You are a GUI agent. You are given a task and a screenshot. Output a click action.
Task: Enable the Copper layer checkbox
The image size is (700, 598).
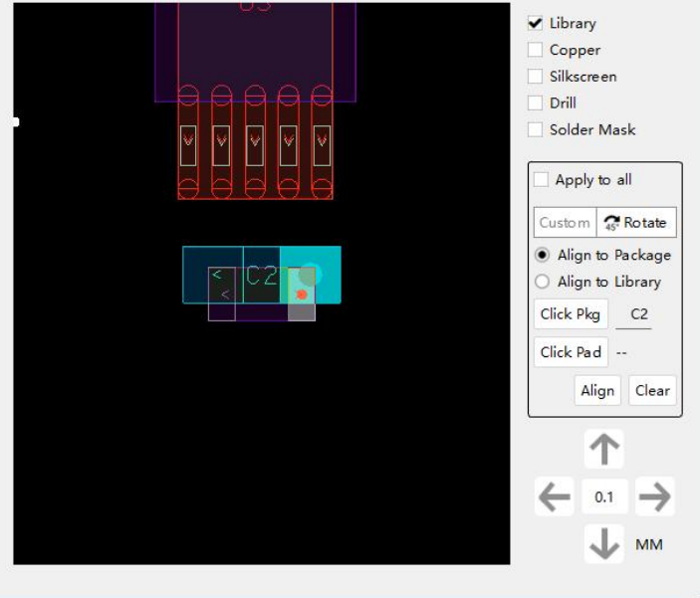[x=536, y=50]
